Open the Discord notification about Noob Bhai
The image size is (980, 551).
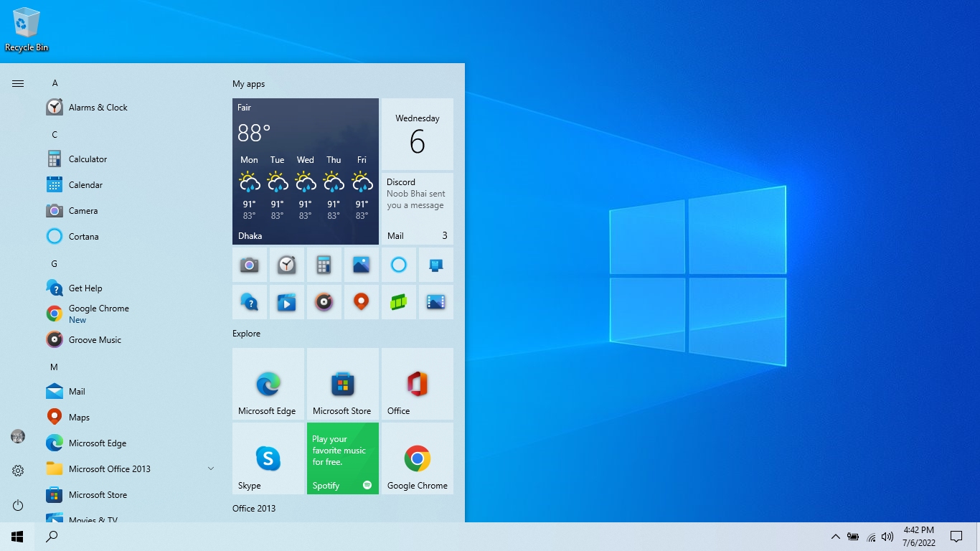[x=417, y=194]
